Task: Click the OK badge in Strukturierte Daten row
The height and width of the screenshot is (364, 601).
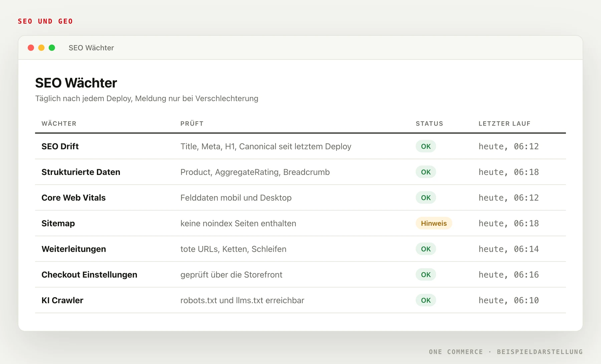Action: click(426, 172)
